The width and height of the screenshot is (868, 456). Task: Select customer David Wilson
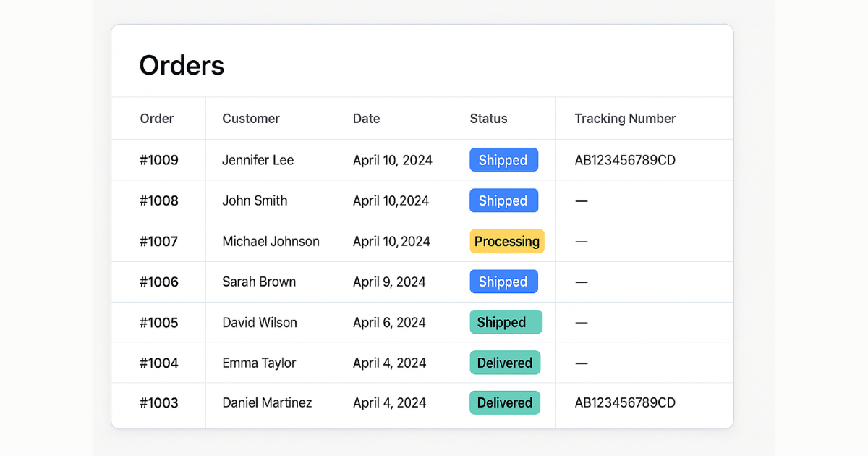pyautogui.click(x=260, y=322)
